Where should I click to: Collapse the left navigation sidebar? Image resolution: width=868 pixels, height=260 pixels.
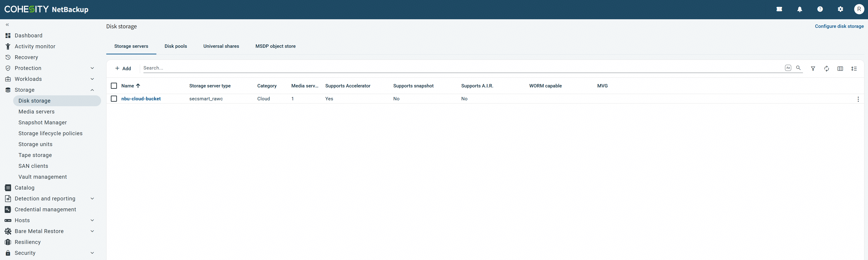pyautogui.click(x=7, y=25)
